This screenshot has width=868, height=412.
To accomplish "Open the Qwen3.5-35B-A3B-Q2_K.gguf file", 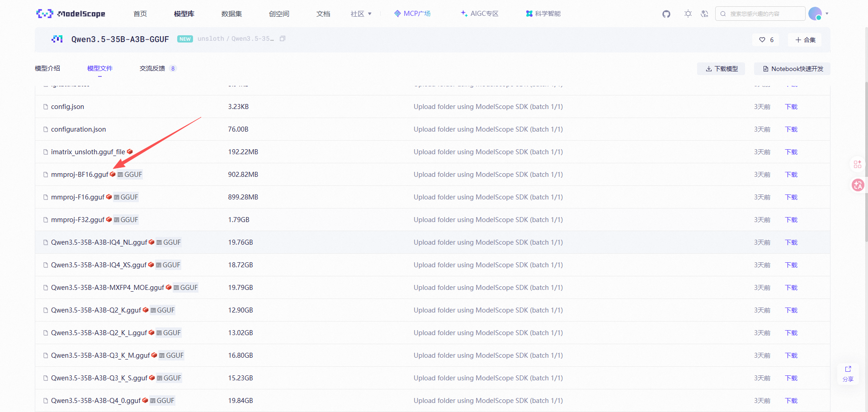I will (96, 310).
